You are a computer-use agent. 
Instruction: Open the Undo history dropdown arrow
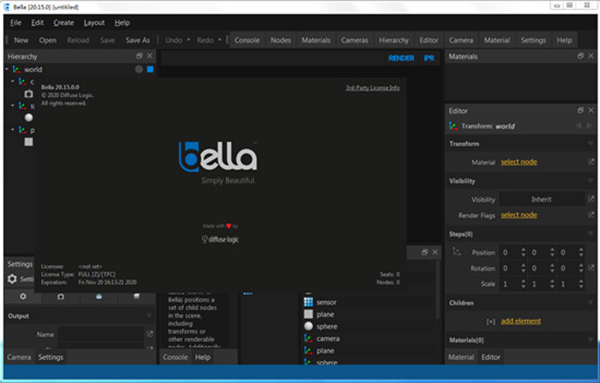click(188, 40)
